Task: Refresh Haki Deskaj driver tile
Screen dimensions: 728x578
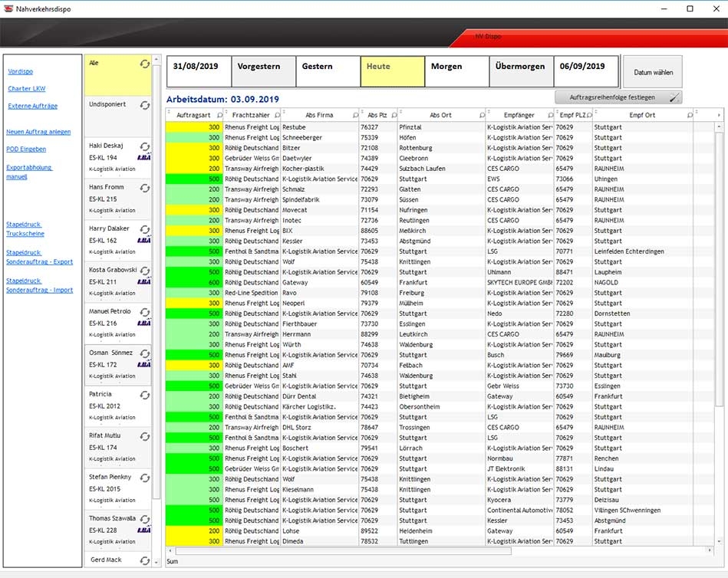Action: click(145, 146)
